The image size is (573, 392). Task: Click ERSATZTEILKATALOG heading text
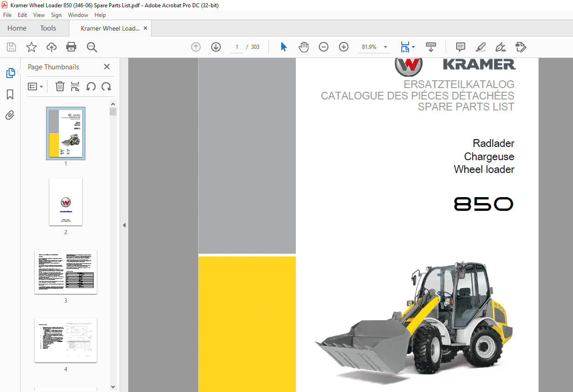click(459, 84)
